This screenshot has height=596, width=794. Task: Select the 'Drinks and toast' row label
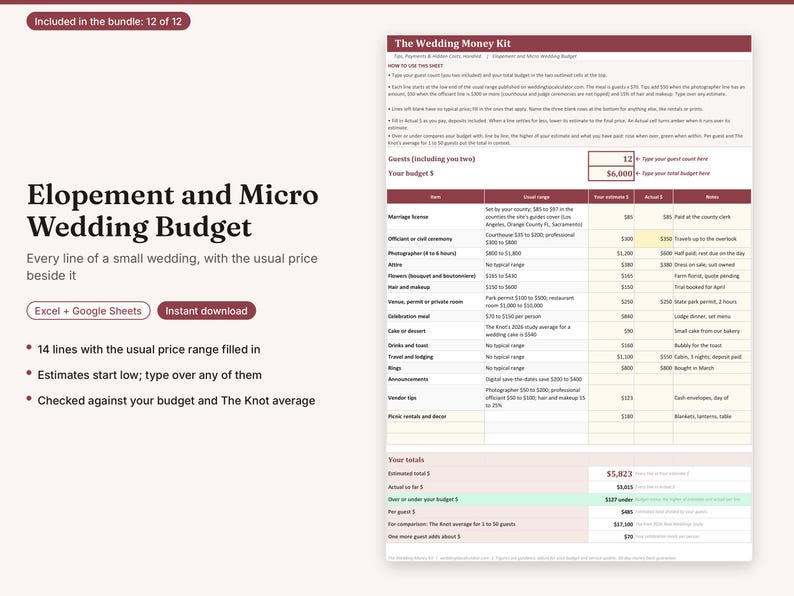coord(408,345)
